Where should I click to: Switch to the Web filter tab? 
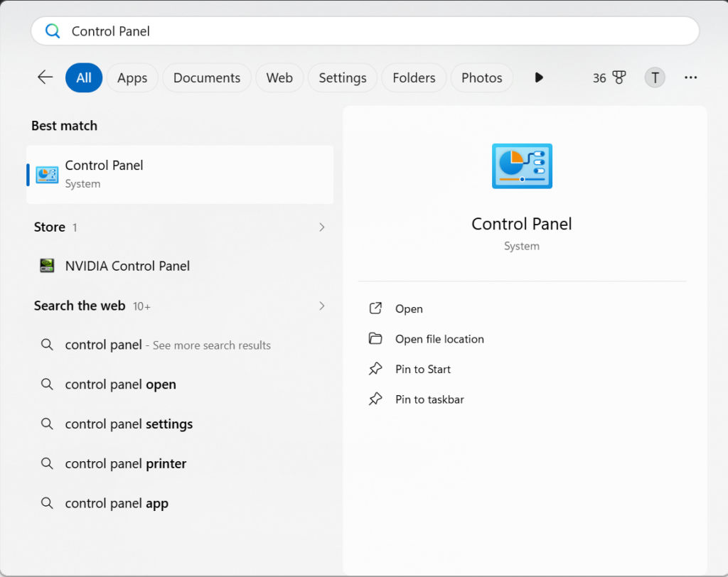pyautogui.click(x=279, y=77)
